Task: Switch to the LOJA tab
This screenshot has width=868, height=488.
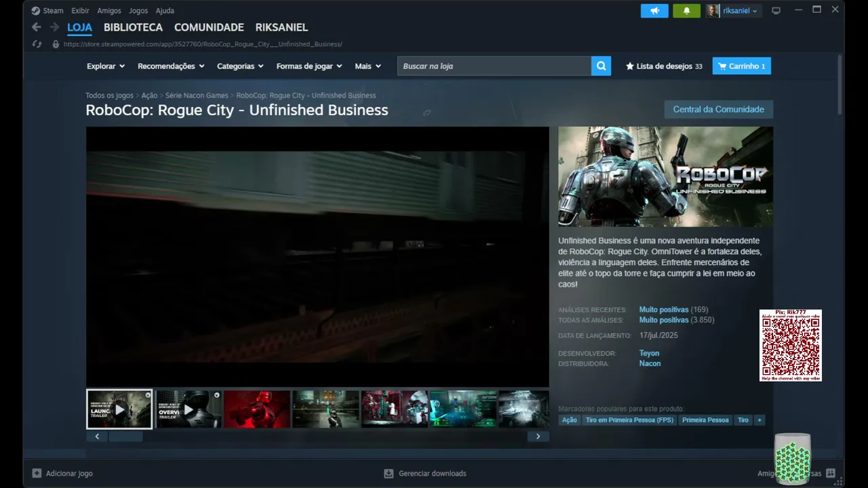Action: [79, 28]
